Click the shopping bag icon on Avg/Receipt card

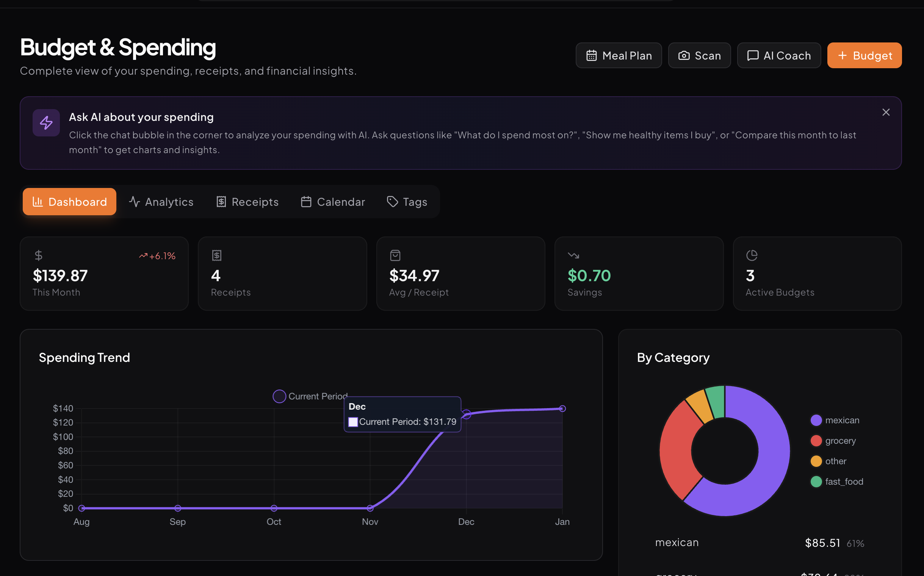[395, 255]
